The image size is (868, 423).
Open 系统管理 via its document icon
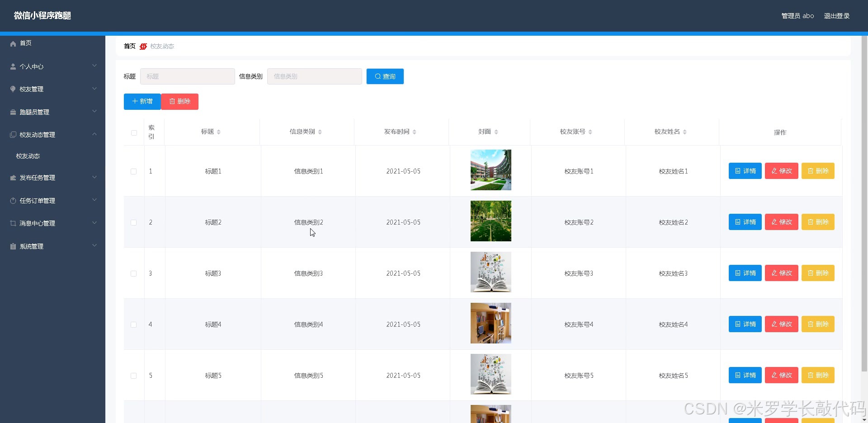pyautogui.click(x=13, y=246)
